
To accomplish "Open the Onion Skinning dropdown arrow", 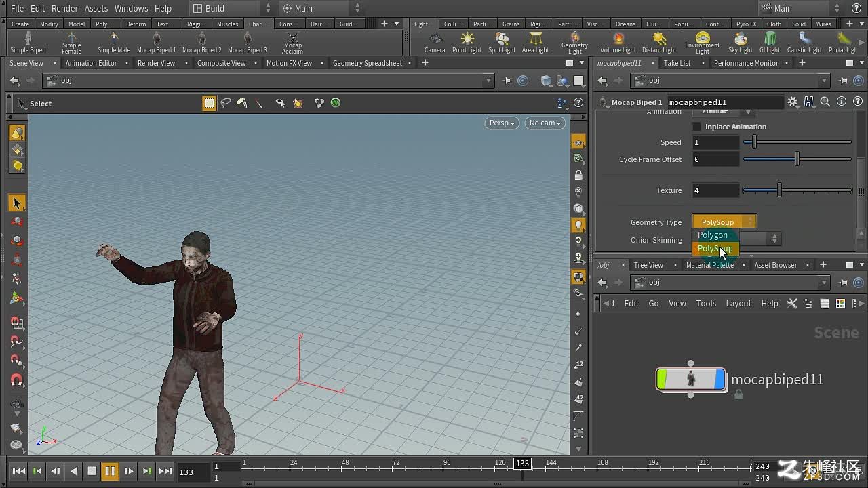I will (x=774, y=239).
